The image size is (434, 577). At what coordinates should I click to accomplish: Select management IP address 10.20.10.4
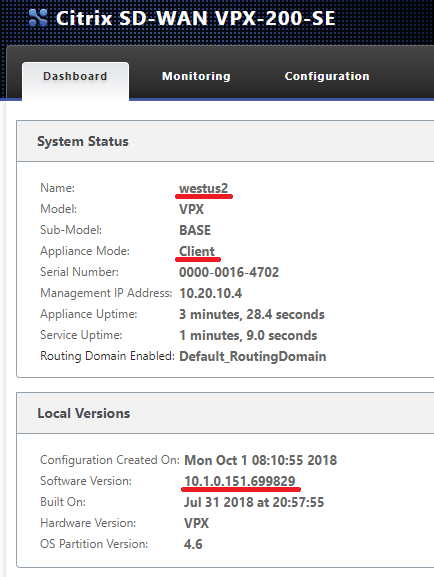211,293
